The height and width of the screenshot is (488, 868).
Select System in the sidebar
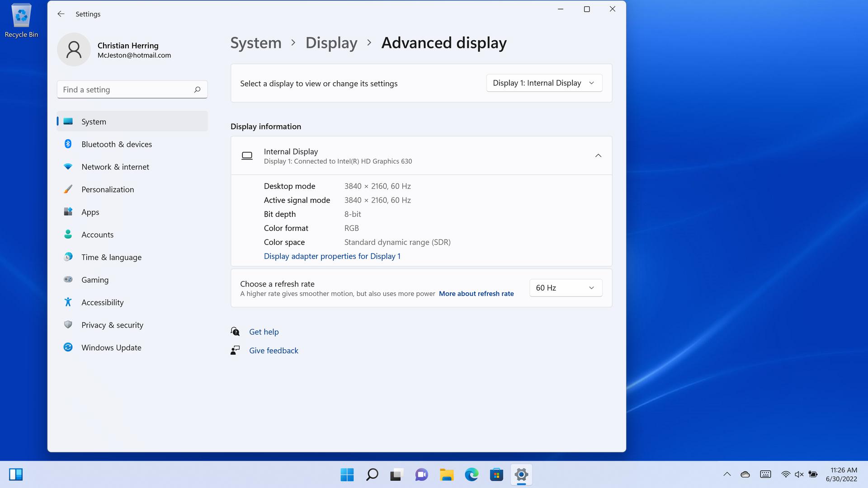point(132,121)
